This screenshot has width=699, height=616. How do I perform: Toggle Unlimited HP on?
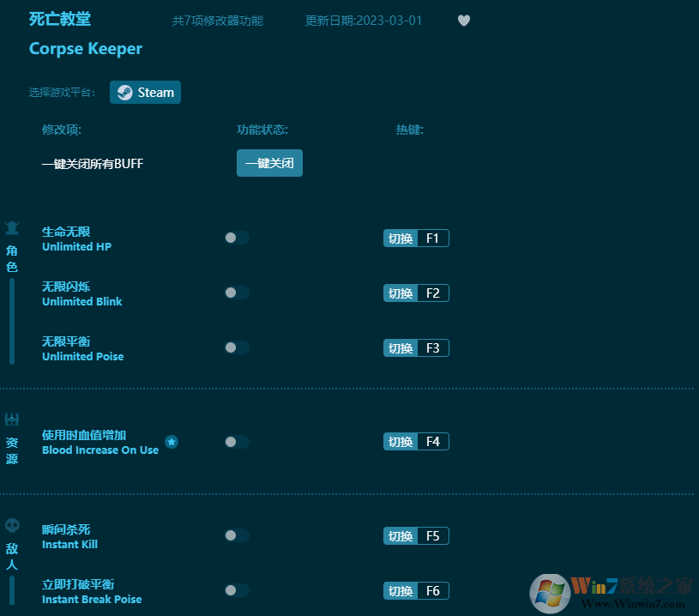point(237,238)
